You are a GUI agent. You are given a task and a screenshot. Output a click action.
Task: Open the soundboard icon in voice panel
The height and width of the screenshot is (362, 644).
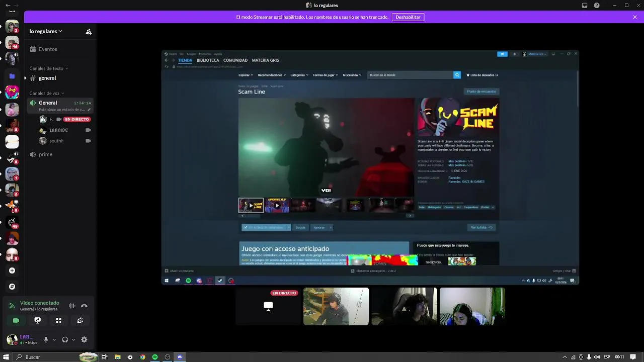tap(80, 320)
